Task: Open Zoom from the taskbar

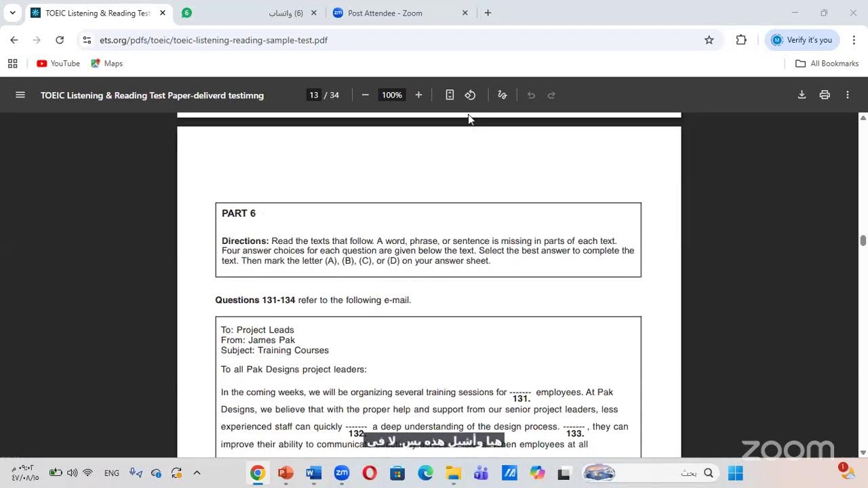Action: [x=342, y=473]
